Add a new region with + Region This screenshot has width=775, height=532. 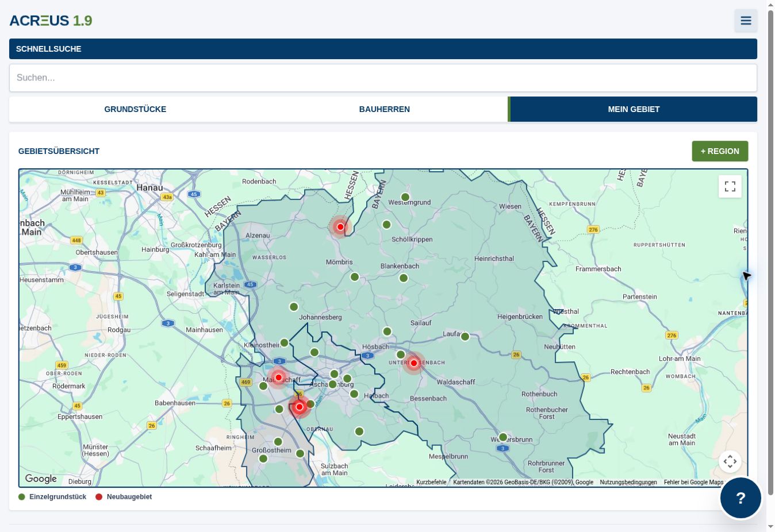click(720, 151)
